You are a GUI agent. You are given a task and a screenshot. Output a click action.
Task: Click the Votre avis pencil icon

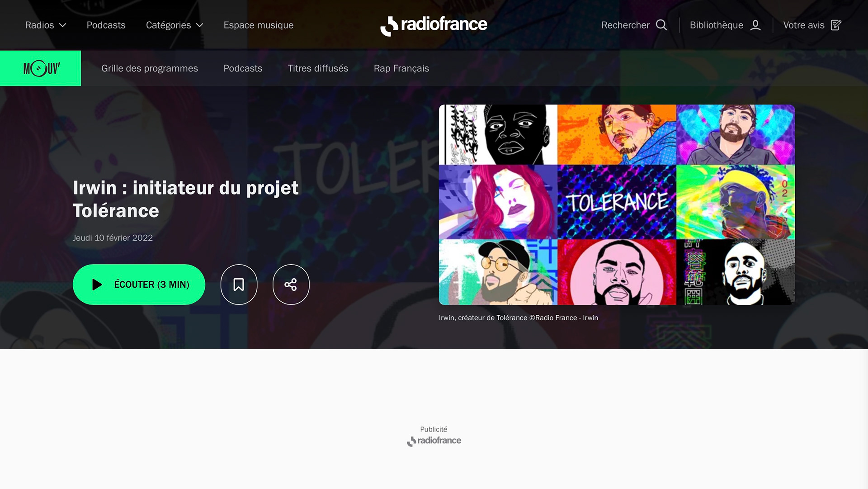pos(836,25)
